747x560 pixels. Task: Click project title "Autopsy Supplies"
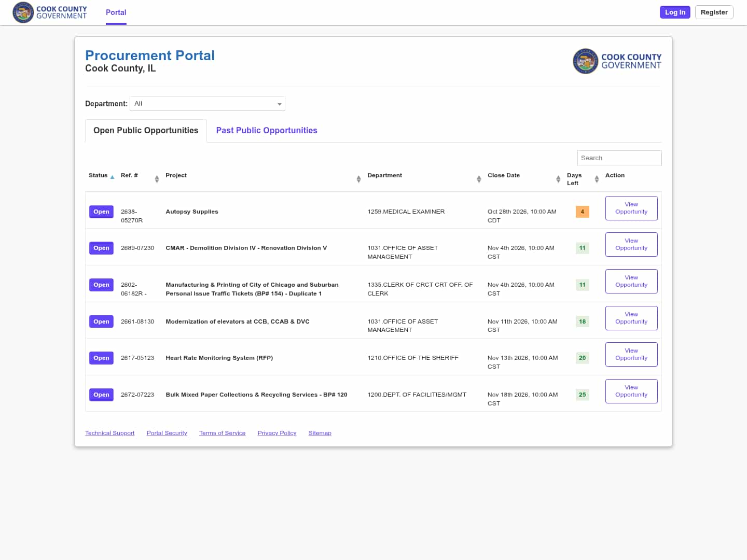(x=192, y=212)
